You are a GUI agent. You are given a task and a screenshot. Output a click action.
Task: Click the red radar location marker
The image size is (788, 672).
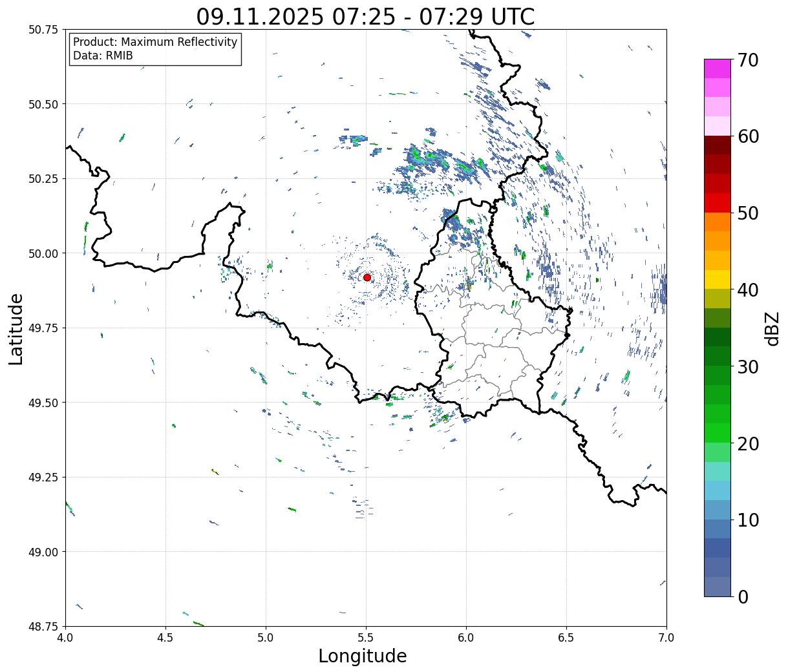pos(367,277)
